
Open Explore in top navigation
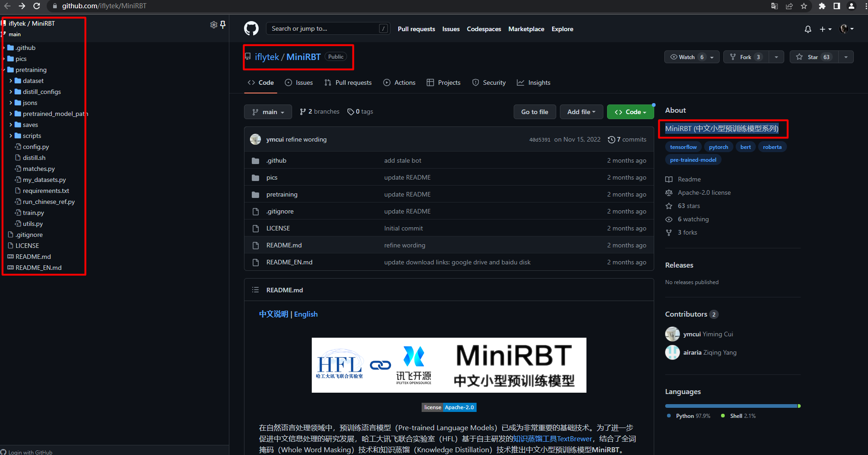[562, 29]
